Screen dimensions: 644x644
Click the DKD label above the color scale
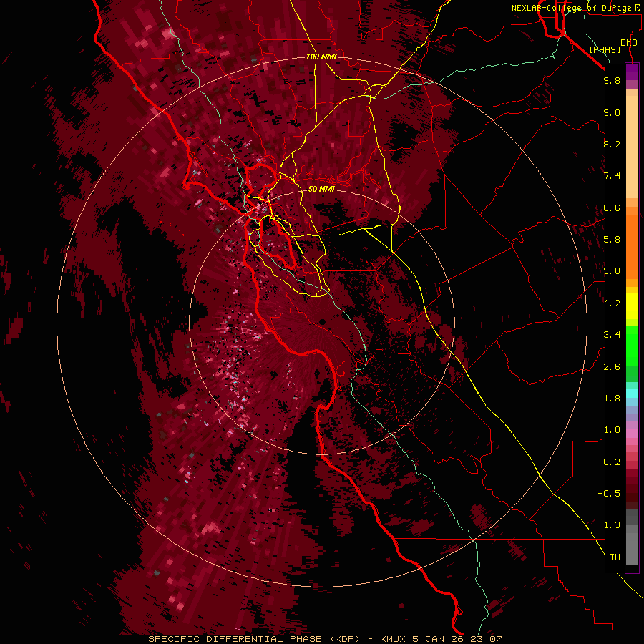tap(629, 43)
